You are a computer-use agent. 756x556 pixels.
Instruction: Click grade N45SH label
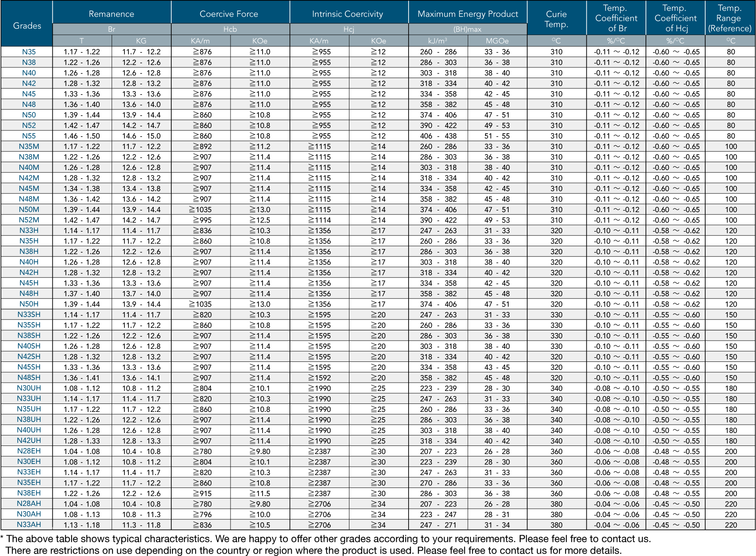tap(29, 367)
